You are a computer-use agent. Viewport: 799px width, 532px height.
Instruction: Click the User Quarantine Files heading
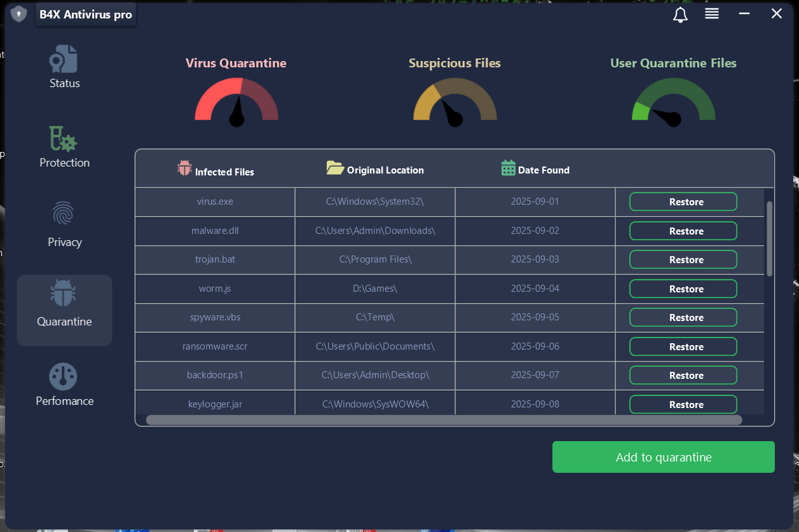point(673,64)
